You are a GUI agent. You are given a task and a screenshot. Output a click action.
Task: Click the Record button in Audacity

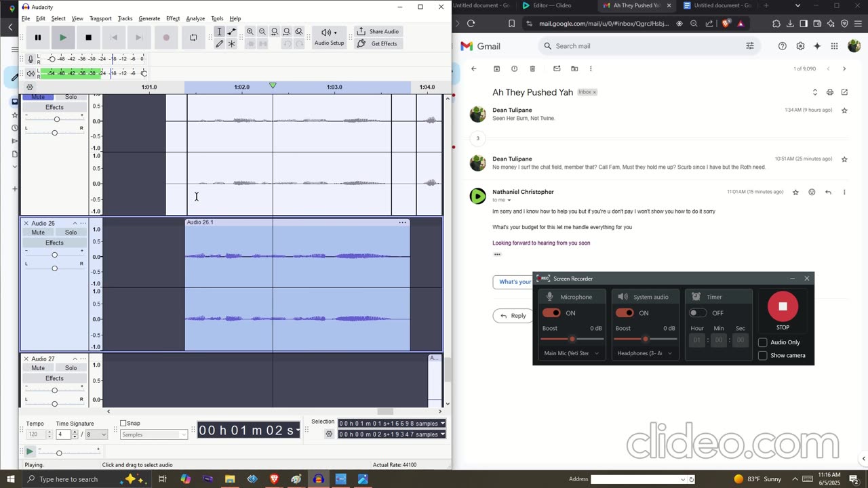point(166,37)
